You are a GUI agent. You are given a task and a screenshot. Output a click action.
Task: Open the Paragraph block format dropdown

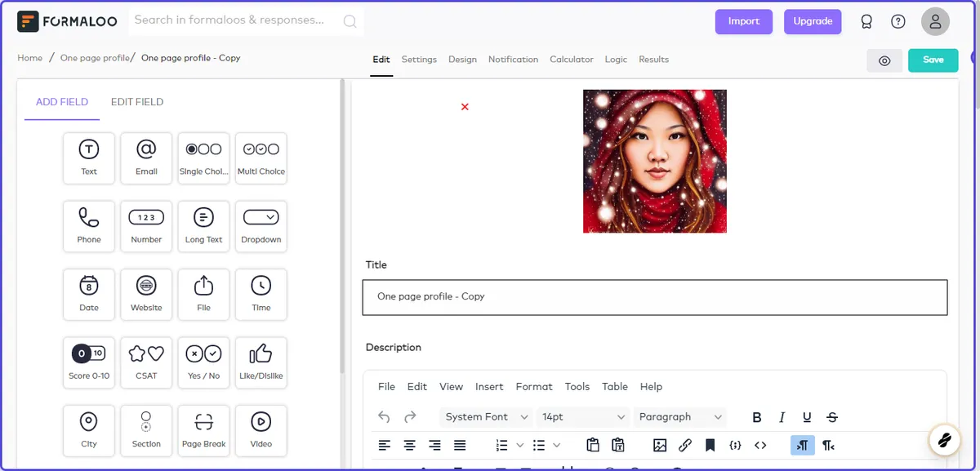(680, 417)
